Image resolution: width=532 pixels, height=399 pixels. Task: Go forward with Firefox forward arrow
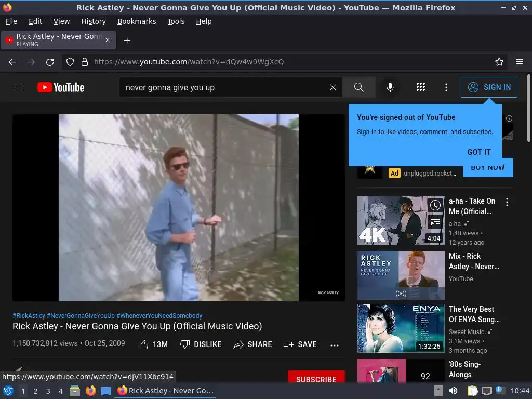(x=31, y=62)
